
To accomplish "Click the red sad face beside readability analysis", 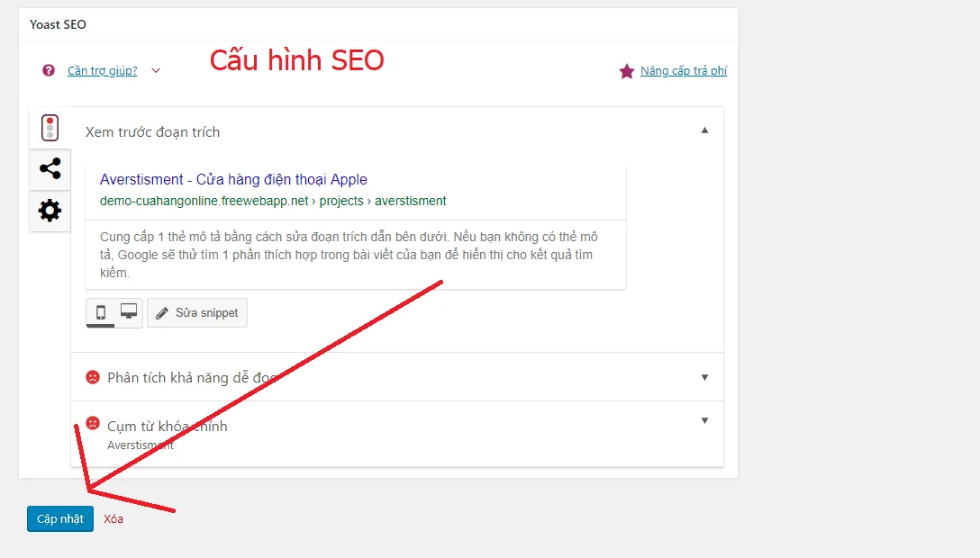I will coord(93,377).
